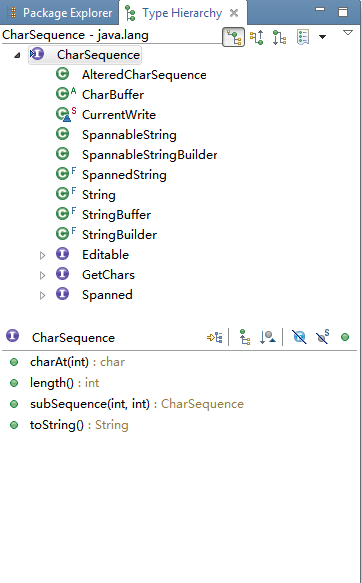Click the SpannableString class icon
The height and width of the screenshot is (583, 362).
[x=62, y=134]
